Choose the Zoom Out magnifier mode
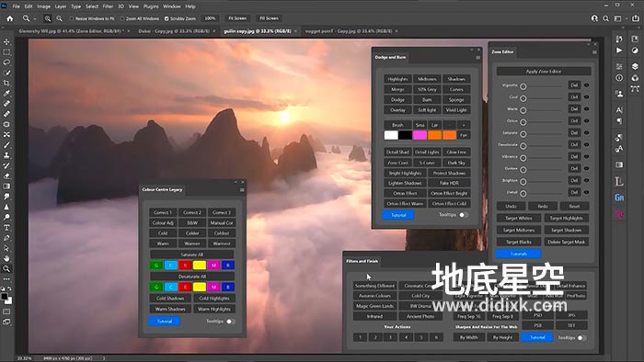This screenshot has height=362, width=644. [x=59, y=18]
